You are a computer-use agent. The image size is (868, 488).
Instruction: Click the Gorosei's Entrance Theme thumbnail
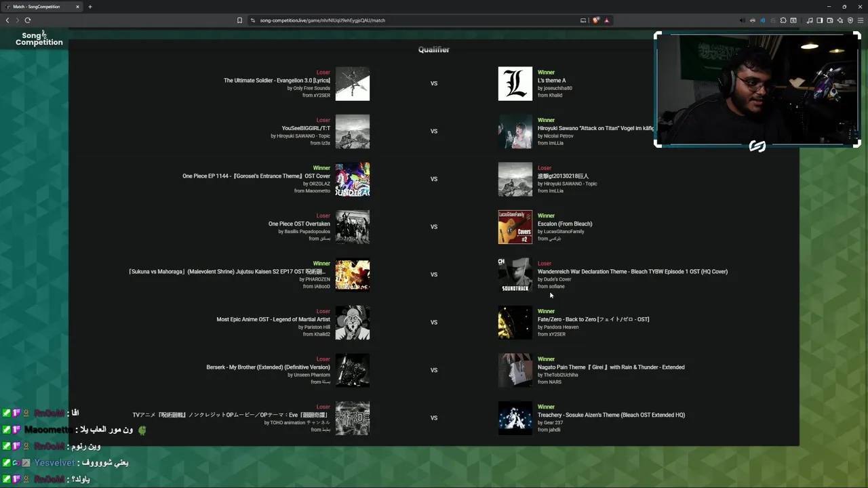(353, 179)
